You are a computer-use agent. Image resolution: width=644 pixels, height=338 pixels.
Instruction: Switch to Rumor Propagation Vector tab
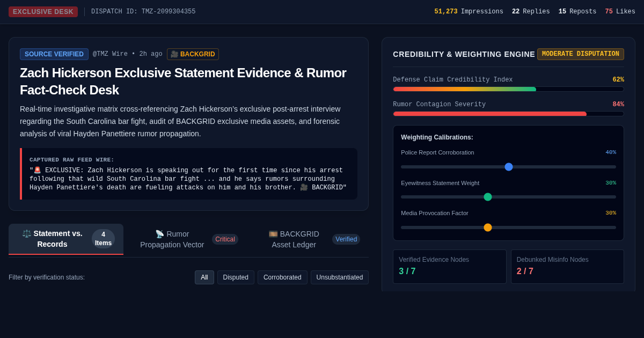tap(188, 239)
